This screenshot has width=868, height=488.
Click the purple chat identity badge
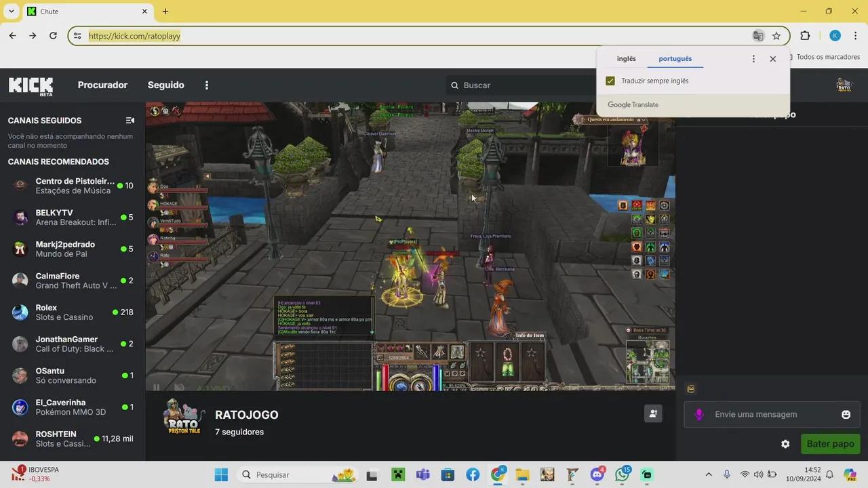coord(699,414)
